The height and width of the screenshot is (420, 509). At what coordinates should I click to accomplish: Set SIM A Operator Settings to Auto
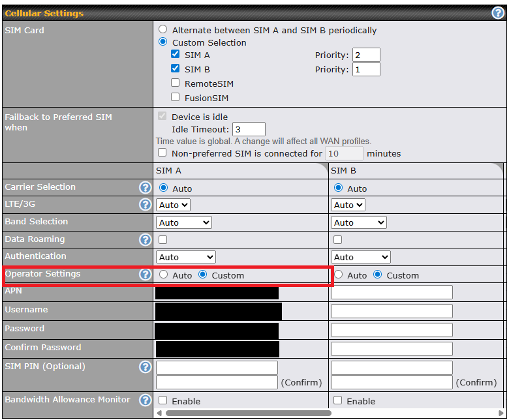(163, 275)
